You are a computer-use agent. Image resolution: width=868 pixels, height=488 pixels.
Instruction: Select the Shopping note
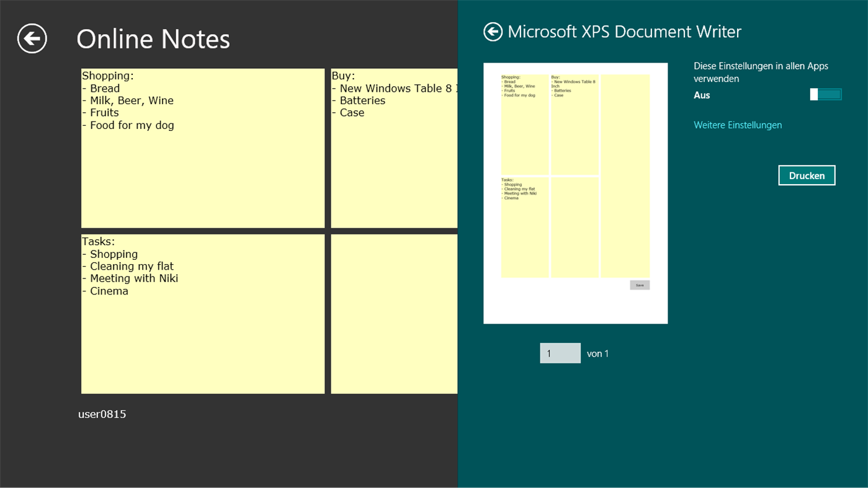pyautogui.click(x=203, y=148)
